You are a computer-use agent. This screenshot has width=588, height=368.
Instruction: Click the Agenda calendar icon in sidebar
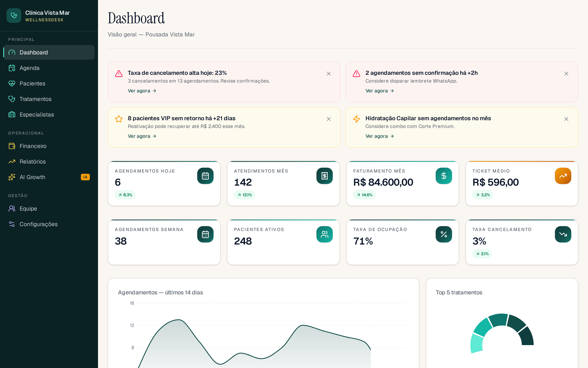(12, 68)
